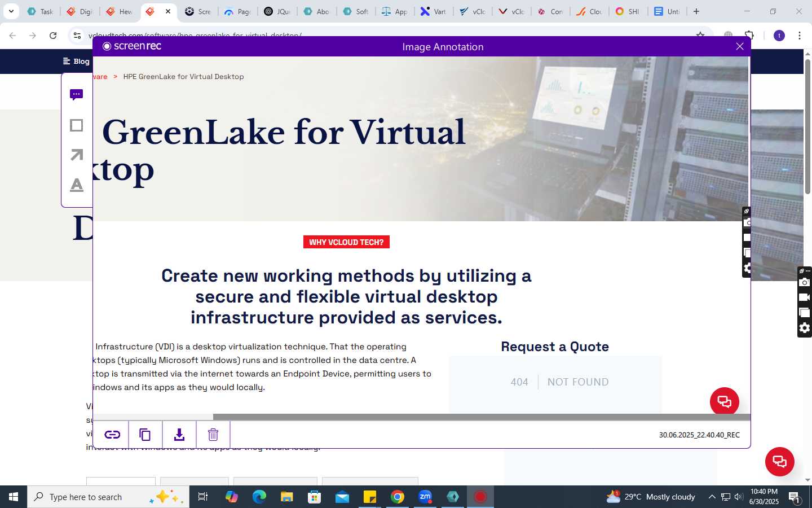View site information in the address bar
The image size is (812, 508).
[x=77, y=36]
